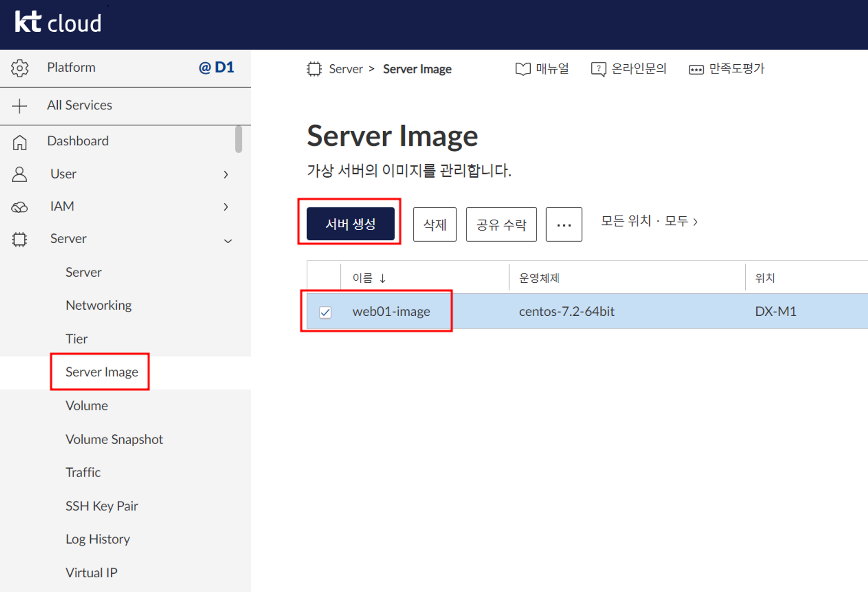Click the Dashboard home icon
The height and width of the screenshot is (592, 868).
click(x=20, y=142)
